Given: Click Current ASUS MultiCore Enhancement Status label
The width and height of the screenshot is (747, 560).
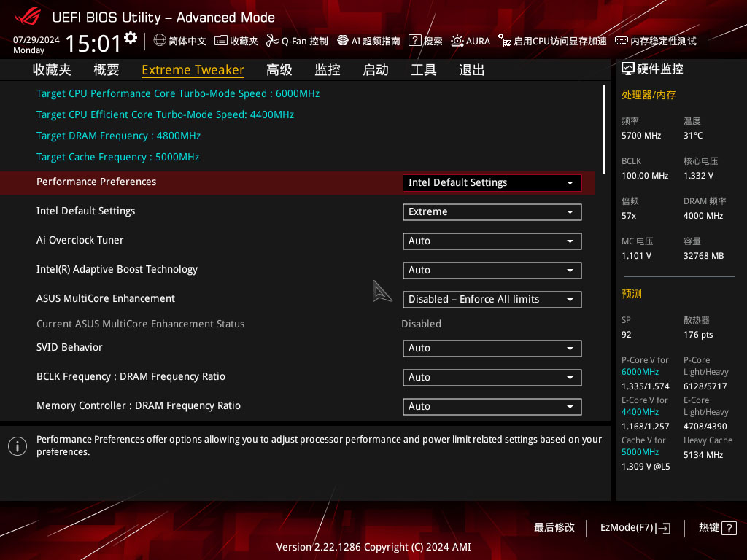Looking at the screenshot, I should click(141, 324).
